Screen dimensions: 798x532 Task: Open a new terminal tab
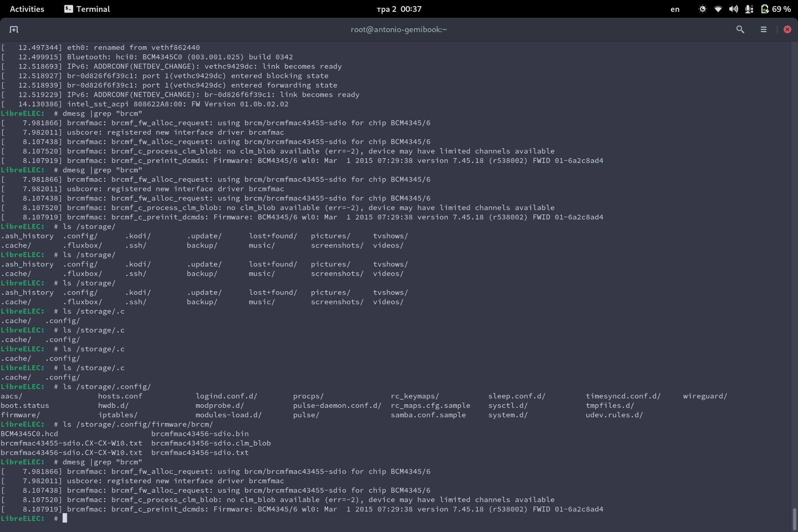(14, 30)
